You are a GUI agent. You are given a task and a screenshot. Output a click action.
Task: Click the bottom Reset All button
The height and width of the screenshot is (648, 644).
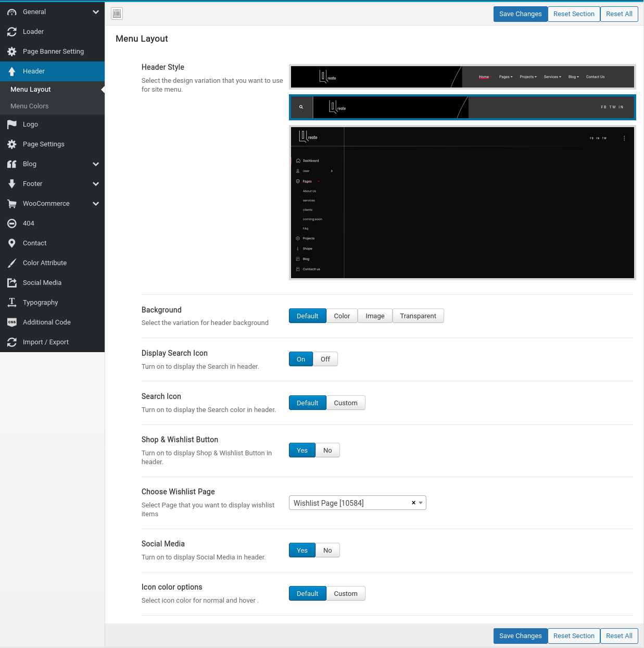click(x=619, y=636)
